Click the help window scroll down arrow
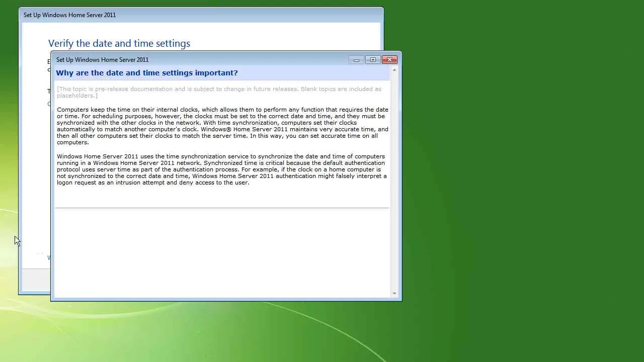The image size is (644, 362). pyautogui.click(x=394, y=294)
